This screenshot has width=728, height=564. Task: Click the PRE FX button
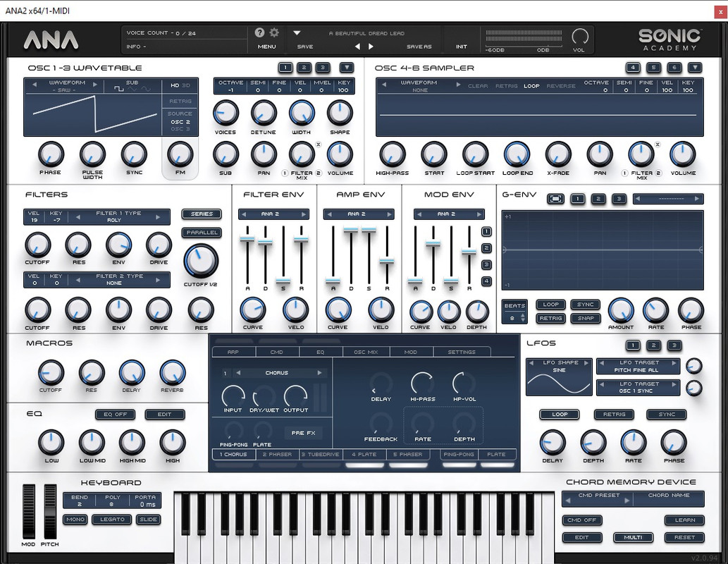pyautogui.click(x=304, y=433)
